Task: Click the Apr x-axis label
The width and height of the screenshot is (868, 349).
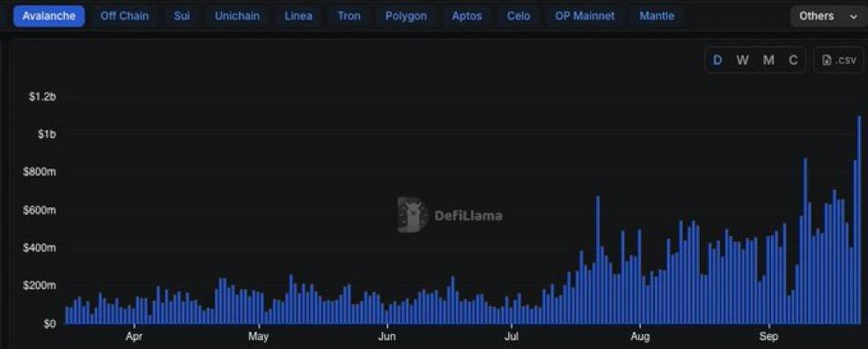Action: 134,337
